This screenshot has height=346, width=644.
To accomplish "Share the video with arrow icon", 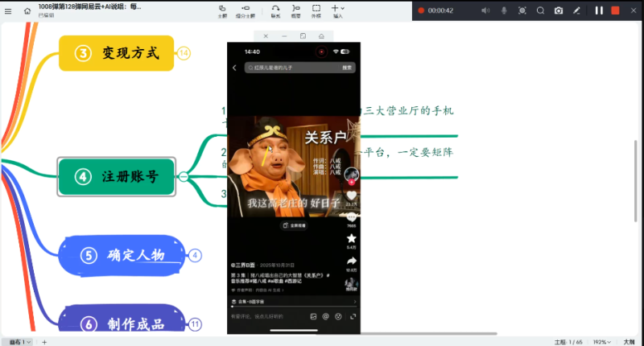I will [351, 261].
